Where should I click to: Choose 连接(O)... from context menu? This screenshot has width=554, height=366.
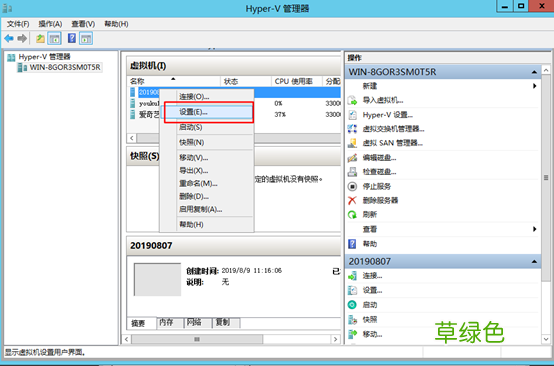coord(207,96)
